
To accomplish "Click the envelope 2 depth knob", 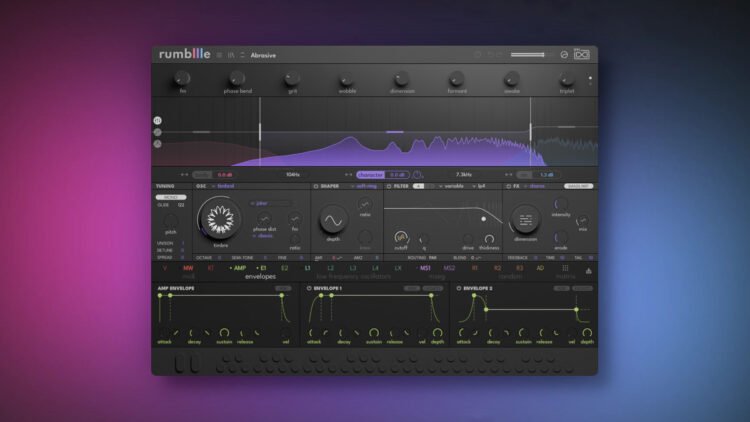I will (587, 333).
